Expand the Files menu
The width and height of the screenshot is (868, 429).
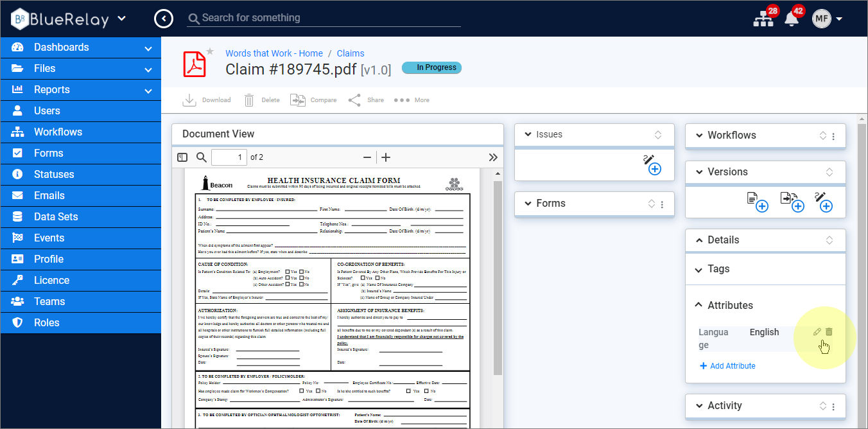tap(81, 69)
